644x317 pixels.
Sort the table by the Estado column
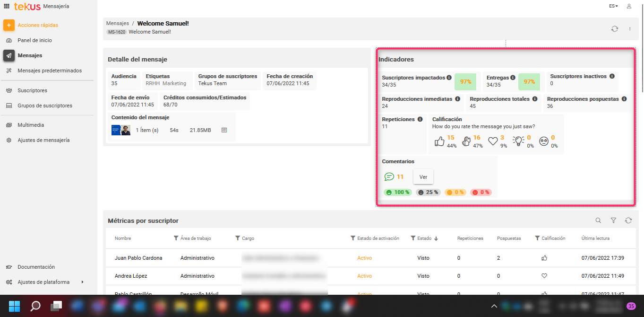436,238
